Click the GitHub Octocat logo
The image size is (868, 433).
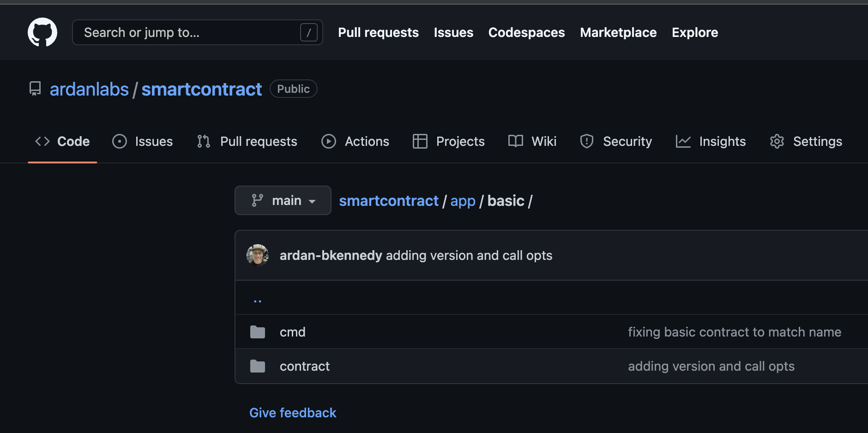pos(42,32)
